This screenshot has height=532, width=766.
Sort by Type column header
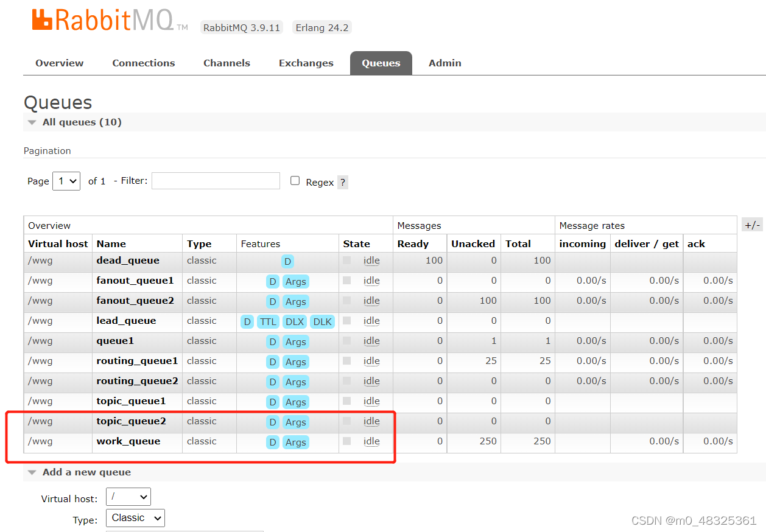click(199, 243)
